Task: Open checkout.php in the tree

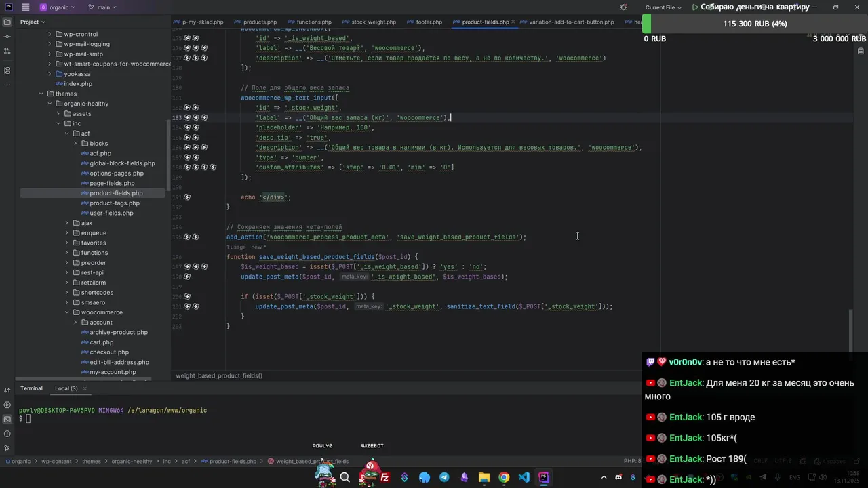Action: (104, 352)
